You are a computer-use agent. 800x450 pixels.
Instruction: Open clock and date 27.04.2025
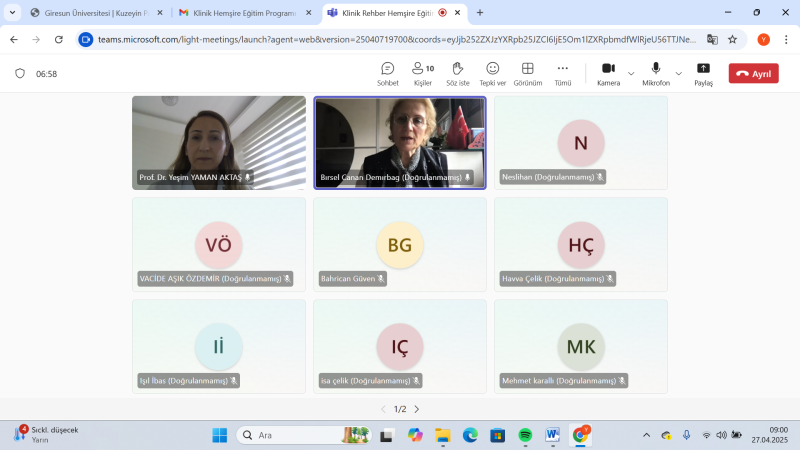pyautogui.click(x=769, y=435)
